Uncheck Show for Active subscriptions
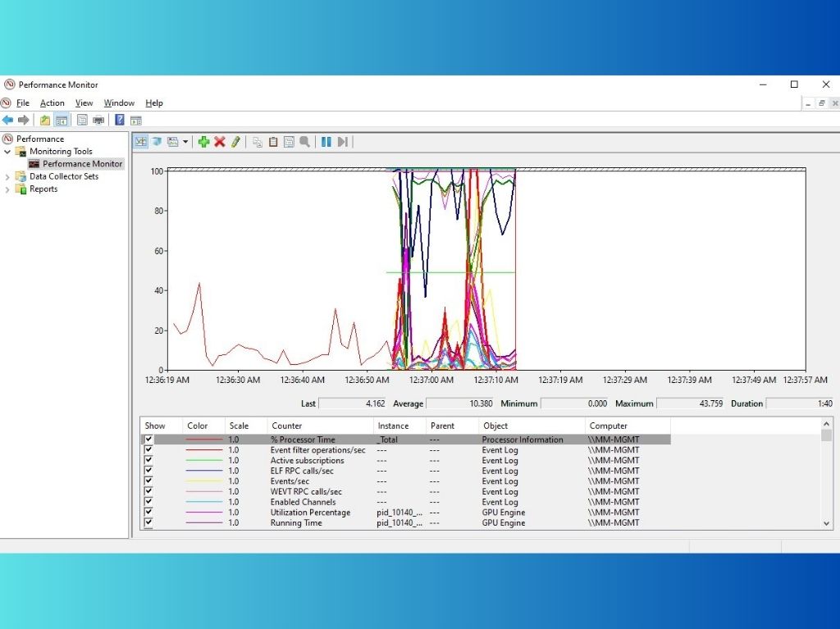The image size is (840, 629). (x=148, y=460)
